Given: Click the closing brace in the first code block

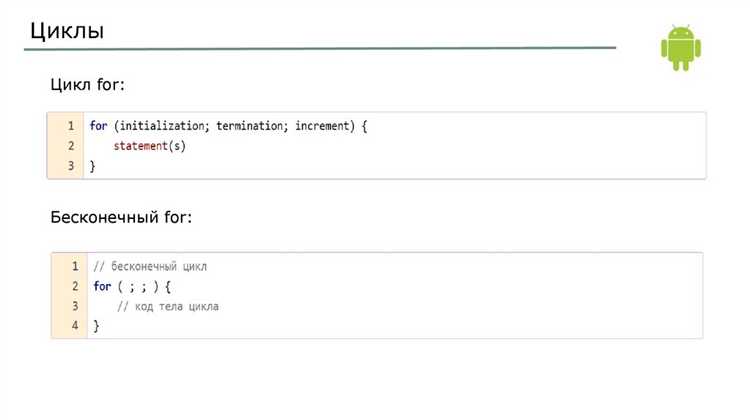Looking at the screenshot, I should click(93, 166).
